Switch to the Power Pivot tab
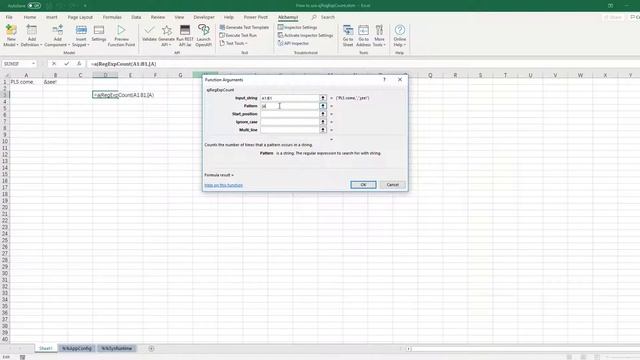 (x=256, y=17)
